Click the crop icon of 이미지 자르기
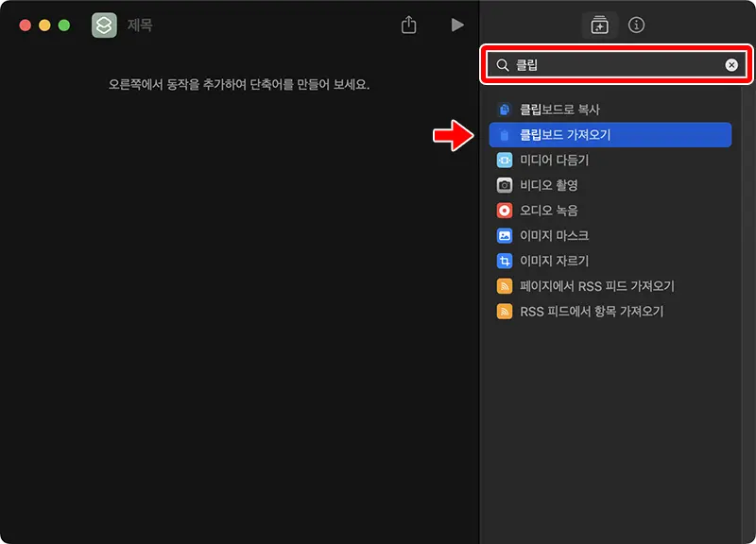This screenshot has height=544, width=756. pos(507,261)
